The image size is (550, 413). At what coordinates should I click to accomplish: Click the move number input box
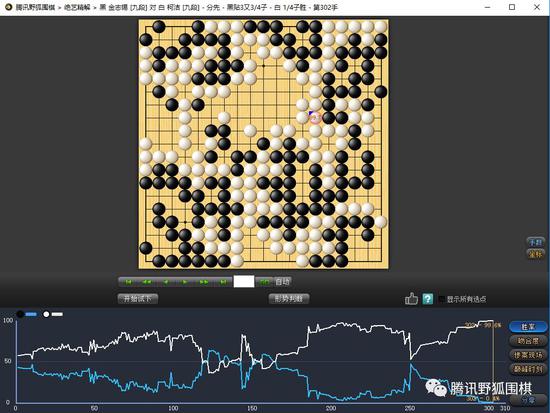point(244,281)
